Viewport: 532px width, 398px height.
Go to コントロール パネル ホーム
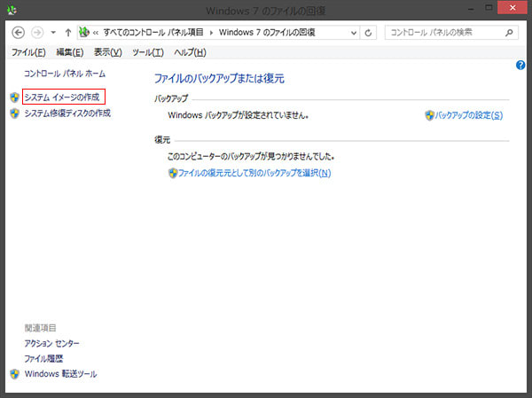point(65,74)
